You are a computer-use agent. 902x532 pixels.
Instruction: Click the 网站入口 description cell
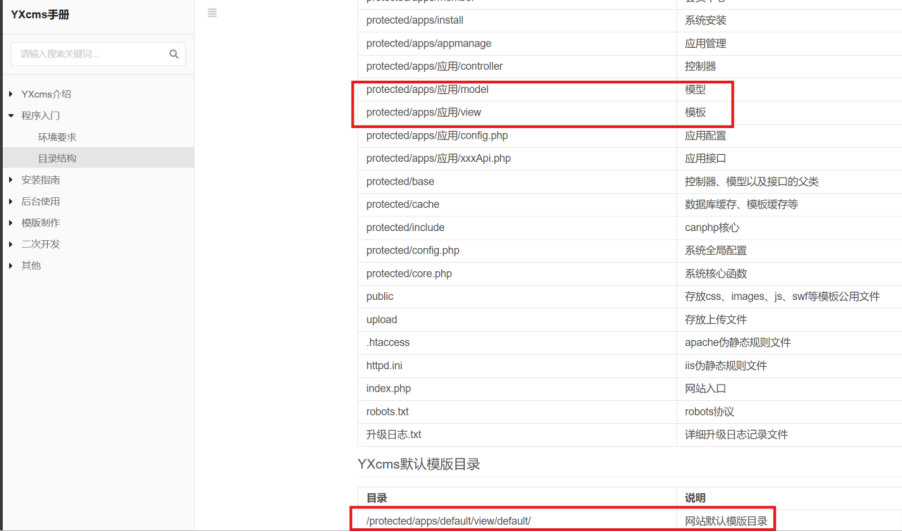pos(789,388)
